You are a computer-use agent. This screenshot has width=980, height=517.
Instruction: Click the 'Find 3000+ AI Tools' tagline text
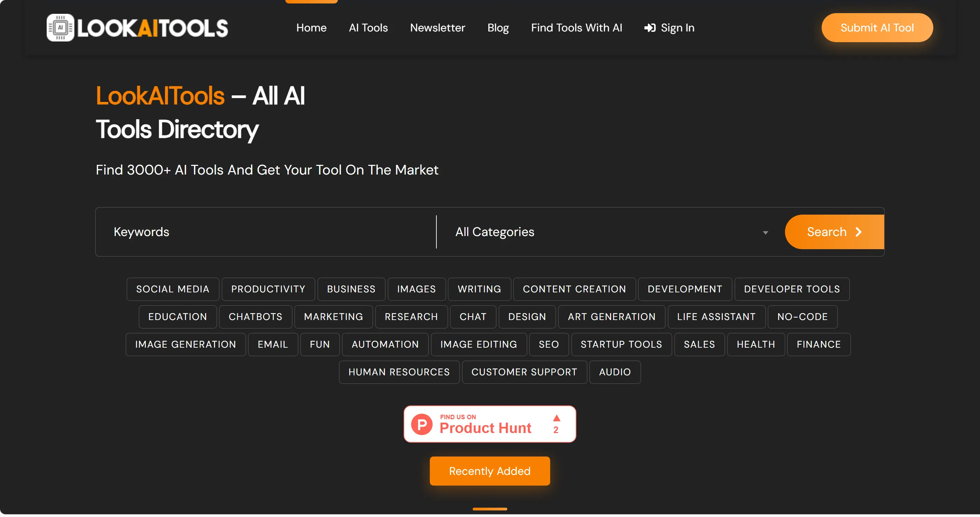pos(267,170)
